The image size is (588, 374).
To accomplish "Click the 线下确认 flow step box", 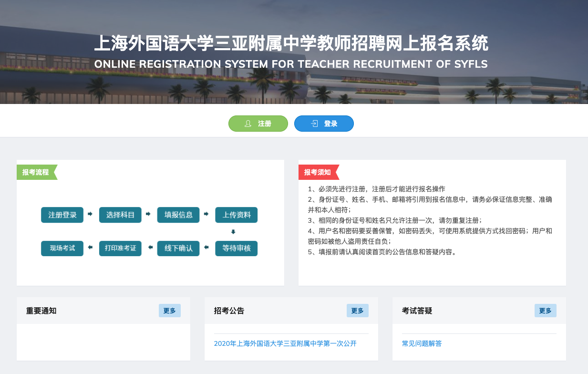I will (179, 249).
